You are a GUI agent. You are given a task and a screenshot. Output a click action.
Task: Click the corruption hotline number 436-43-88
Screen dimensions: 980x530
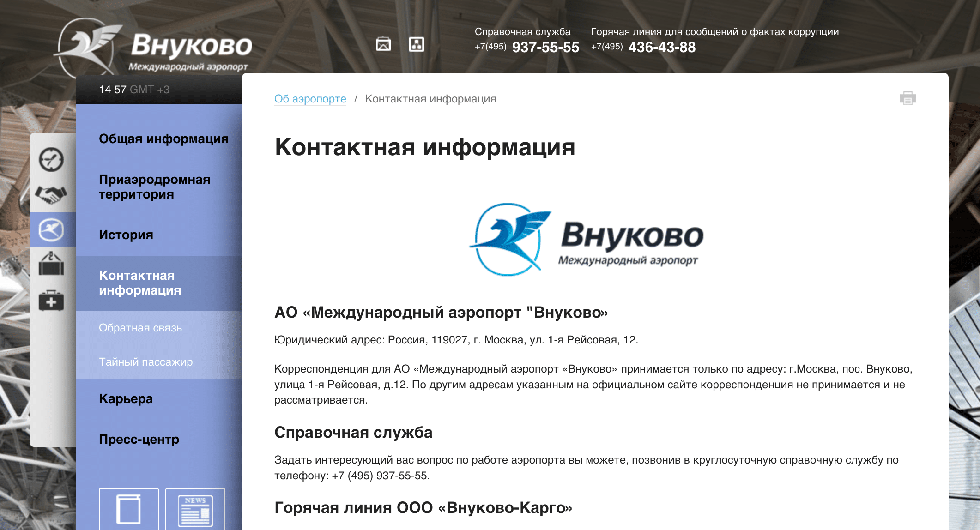coord(662,47)
